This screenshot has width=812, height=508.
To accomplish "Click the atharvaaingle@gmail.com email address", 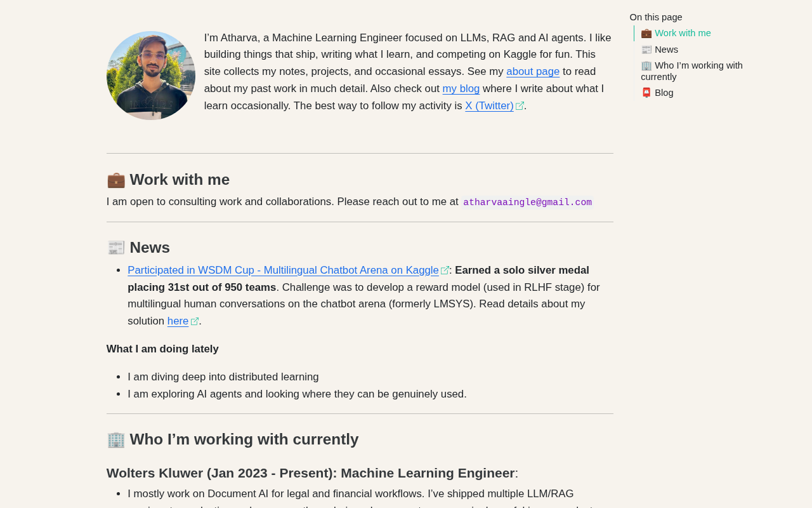I will [x=527, y=203].
